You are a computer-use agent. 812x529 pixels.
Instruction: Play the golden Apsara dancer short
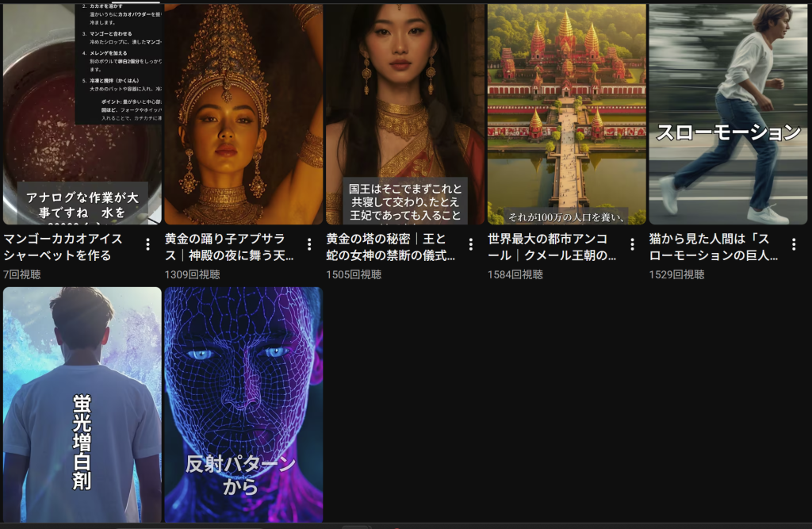244,114
